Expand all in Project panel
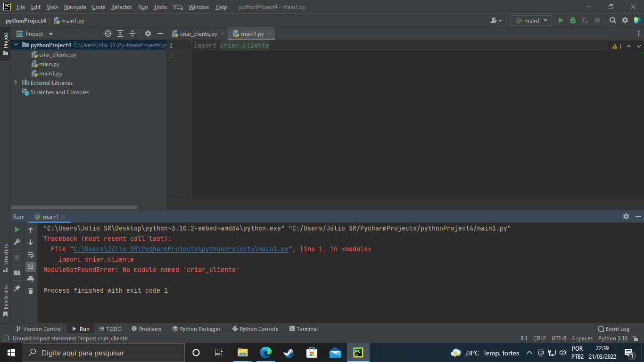The image size is (644, 362). point(120,33)
